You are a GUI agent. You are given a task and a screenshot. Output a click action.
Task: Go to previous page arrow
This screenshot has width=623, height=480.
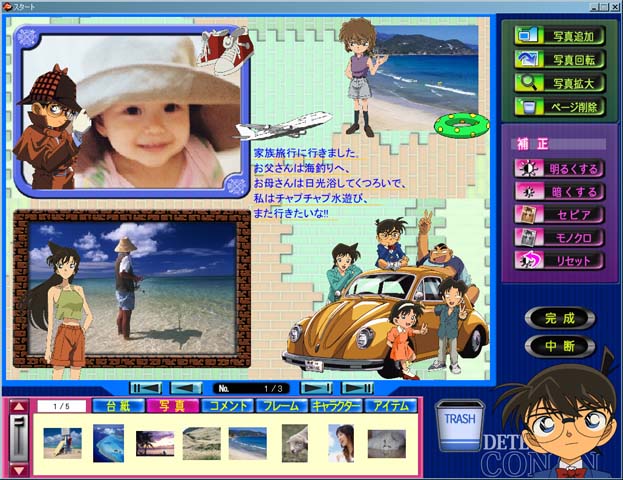186,388
